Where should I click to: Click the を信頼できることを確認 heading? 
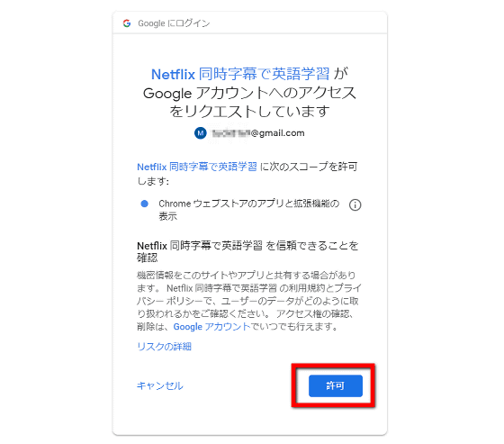(x=247, y=251)
